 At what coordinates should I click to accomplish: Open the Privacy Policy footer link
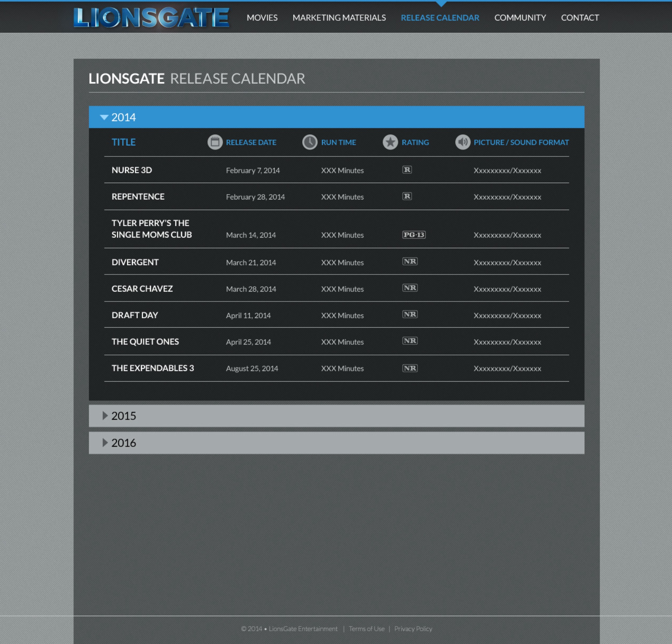(413, 628)
